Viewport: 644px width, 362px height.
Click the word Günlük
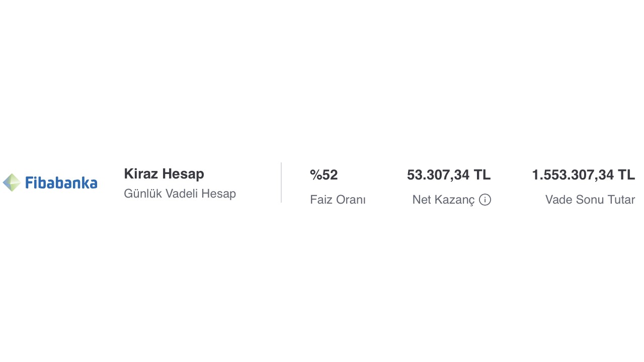[143, 194]
